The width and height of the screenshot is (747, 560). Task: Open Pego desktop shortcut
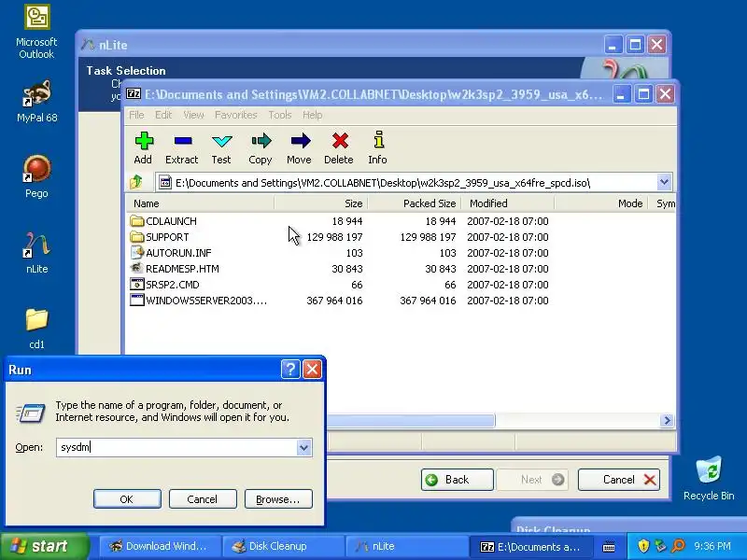(36, 169)
